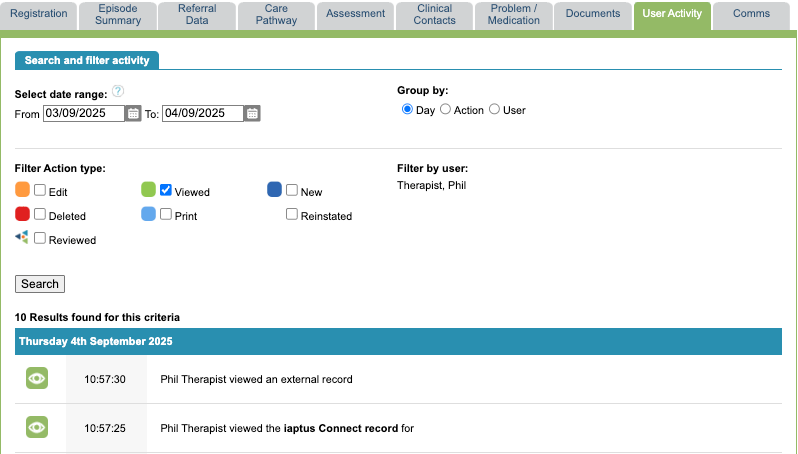Click the orange Edit color swatch
This screenshot has width=798, height=454.
[x=22, y=190]
